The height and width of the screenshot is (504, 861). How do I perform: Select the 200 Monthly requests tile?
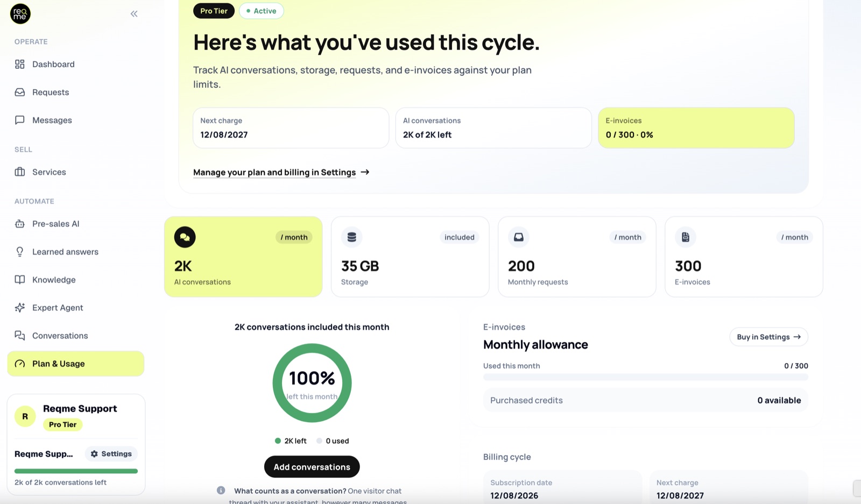tap(577, 257)
